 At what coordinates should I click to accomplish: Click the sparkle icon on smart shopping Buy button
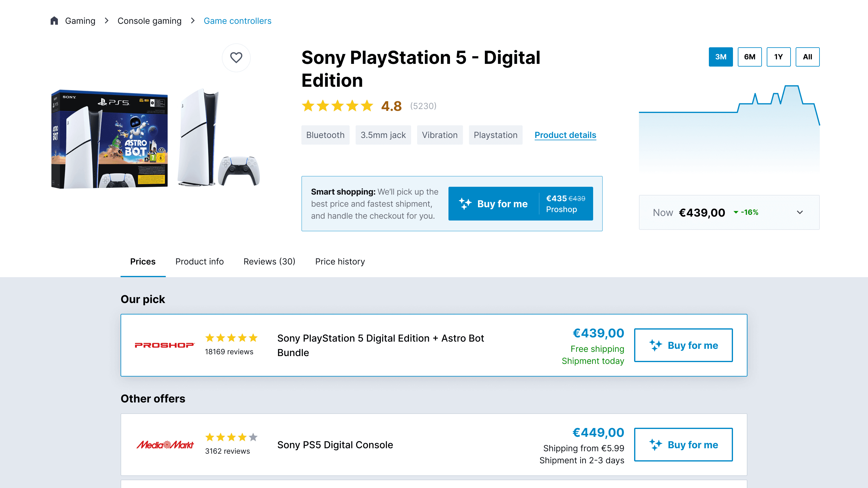pyautogui.click(x=465, y=203)
